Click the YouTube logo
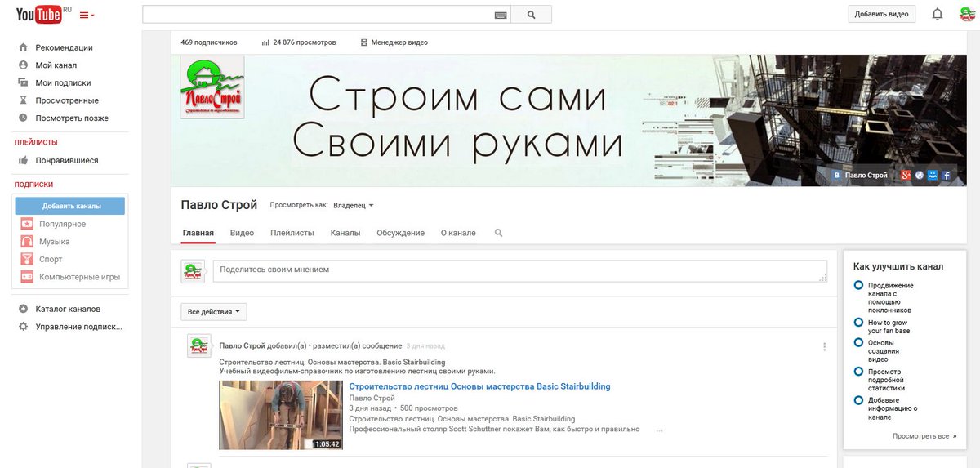The image size is (980, 468). click(x=39, y=14)
